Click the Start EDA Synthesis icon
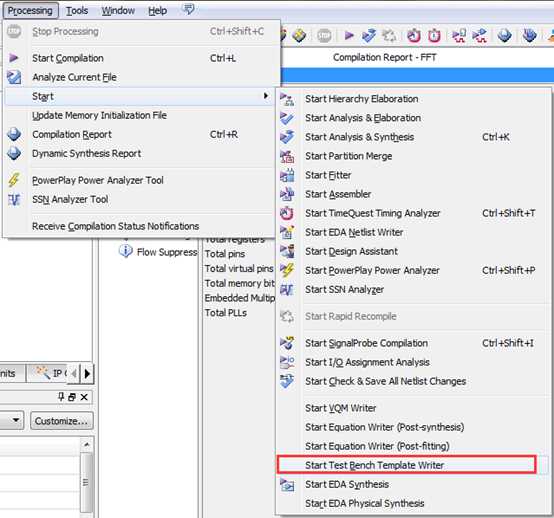This screenshot has width=554, height=518. (287, 485)
